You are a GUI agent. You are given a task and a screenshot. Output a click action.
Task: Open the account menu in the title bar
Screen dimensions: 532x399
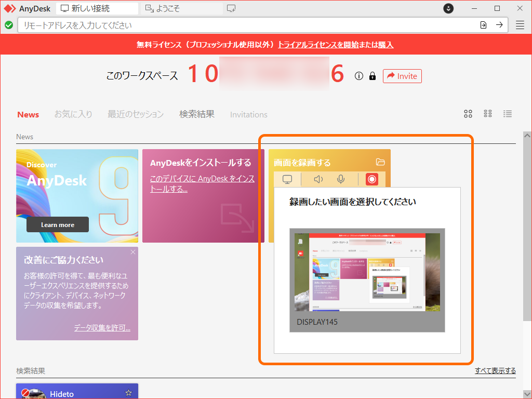(x=448, y=8)
